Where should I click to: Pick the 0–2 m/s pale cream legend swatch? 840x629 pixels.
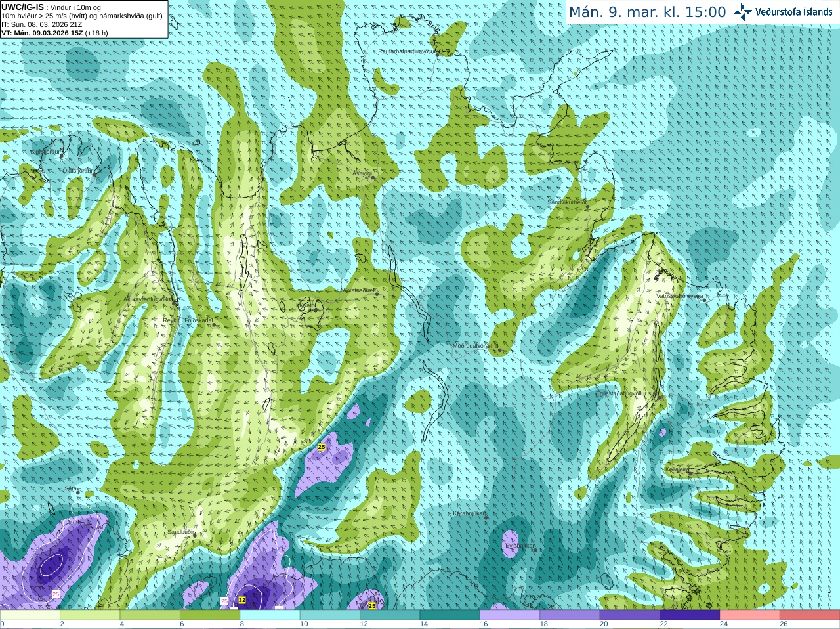point(30,615)
